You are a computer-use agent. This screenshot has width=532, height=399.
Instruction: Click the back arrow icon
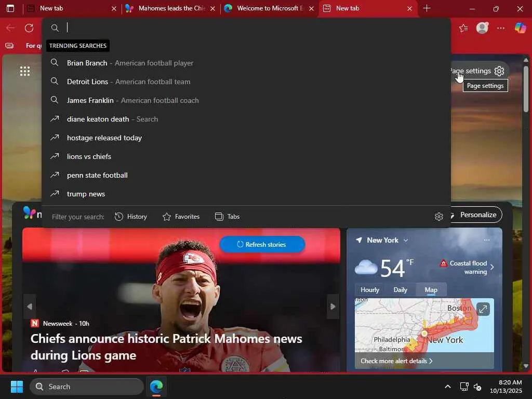pos(10,28)
